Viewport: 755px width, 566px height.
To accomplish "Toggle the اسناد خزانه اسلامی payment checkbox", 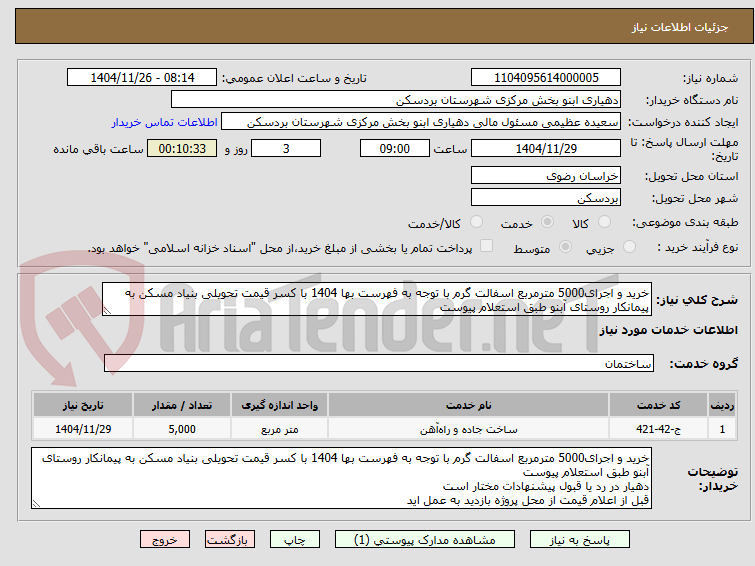I will pos(487,246).
